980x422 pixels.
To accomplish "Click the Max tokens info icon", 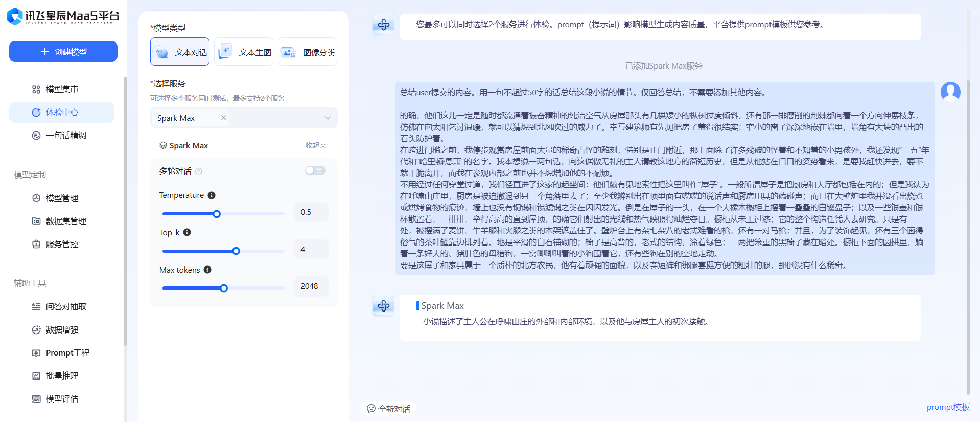I will 207,270.
